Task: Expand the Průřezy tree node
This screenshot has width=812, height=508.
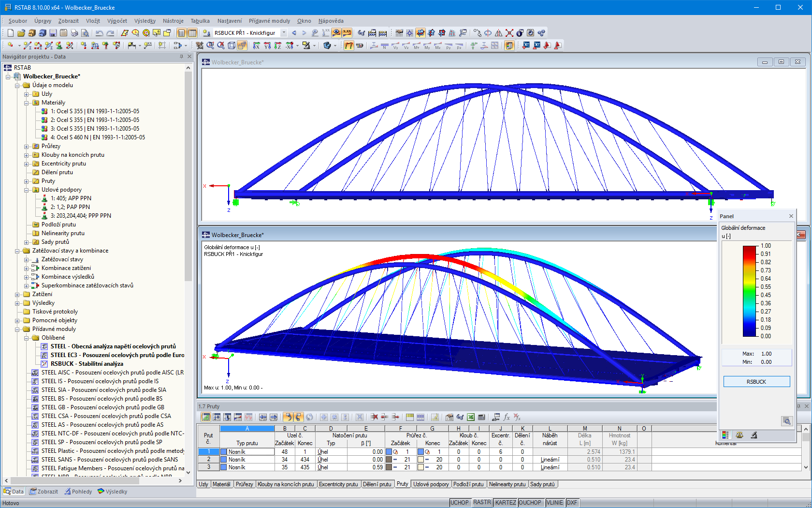Action: click(x=27, y=146)
